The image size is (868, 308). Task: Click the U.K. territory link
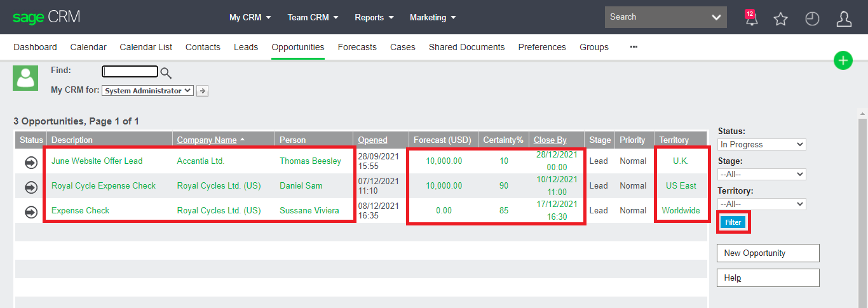click(x=681, y=161)
